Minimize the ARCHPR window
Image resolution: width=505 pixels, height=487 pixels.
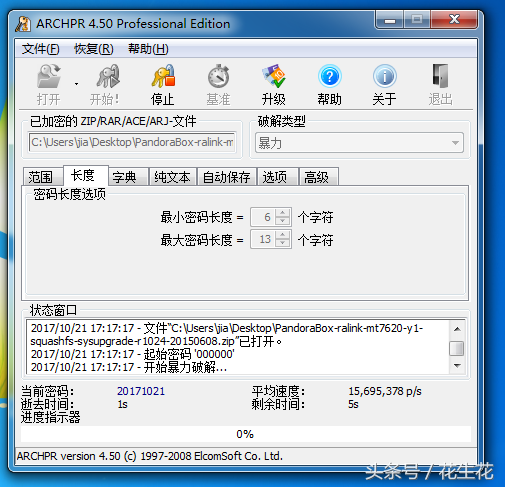click(x=390, y=20)
